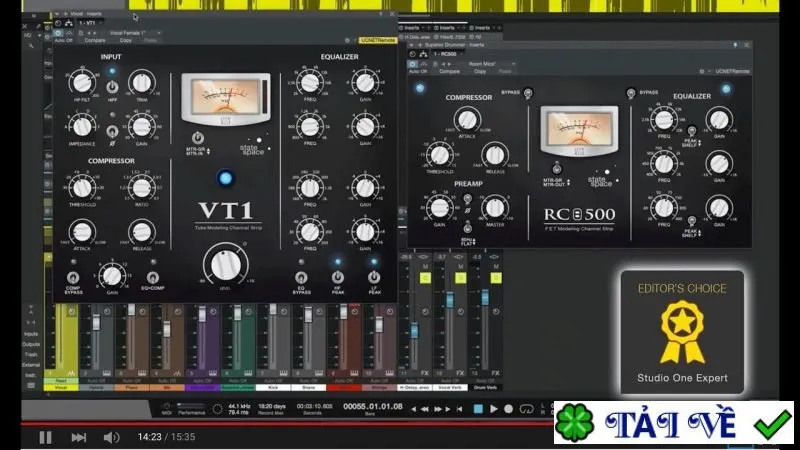Click the IMPEDANCE knob on VT1
The image size is (800, 450).
tap(82, 127)
